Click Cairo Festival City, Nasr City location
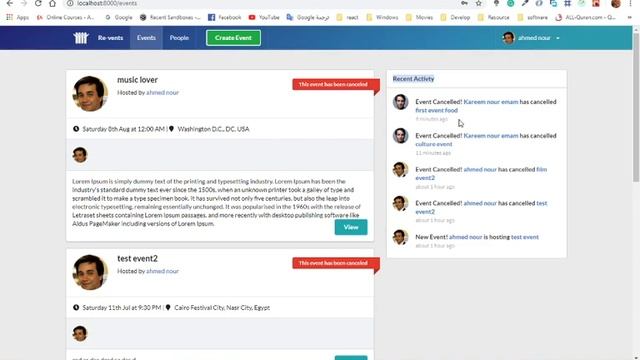Viewport: 640px width, 360px height. [222, 308]
